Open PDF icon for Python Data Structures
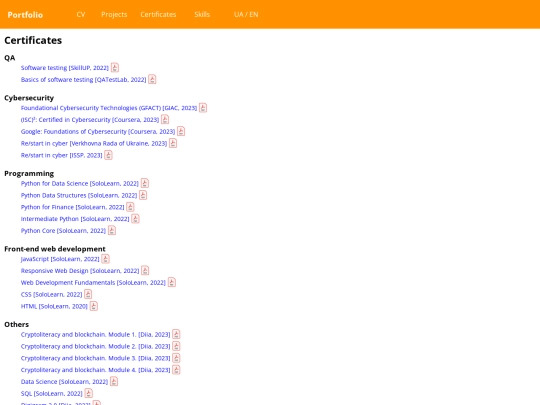Screen dimensions: 540x405 pos(143,195)
